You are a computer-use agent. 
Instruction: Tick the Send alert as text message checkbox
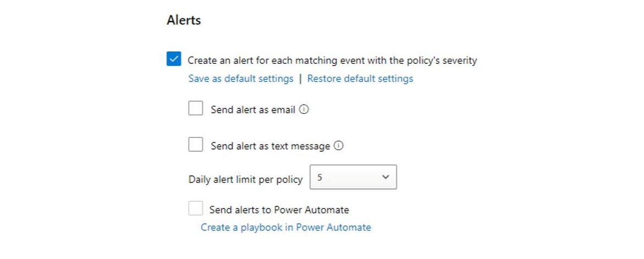click(x=195, y=145)
